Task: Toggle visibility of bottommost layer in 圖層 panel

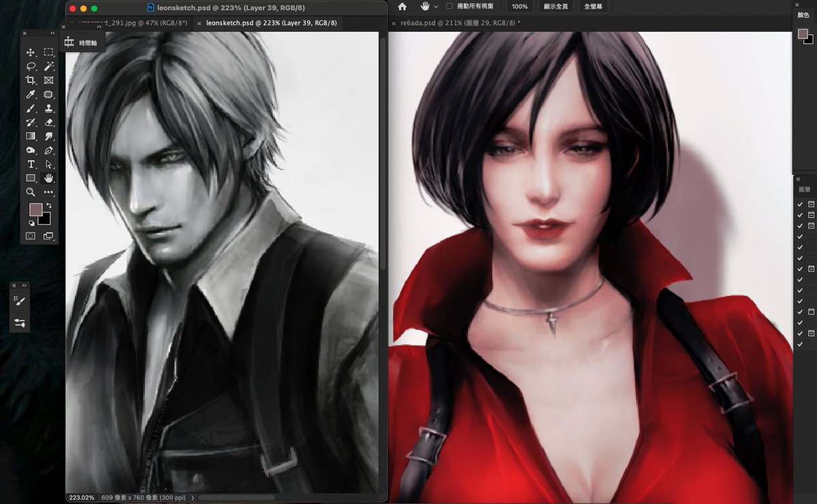Action: click(x=800, y=344)
